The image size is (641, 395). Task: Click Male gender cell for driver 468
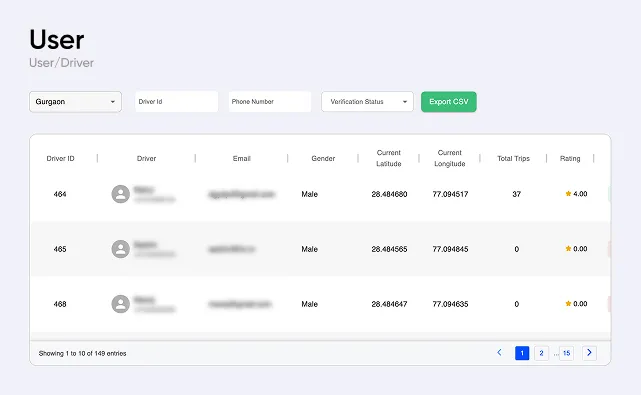pos(309,304)
